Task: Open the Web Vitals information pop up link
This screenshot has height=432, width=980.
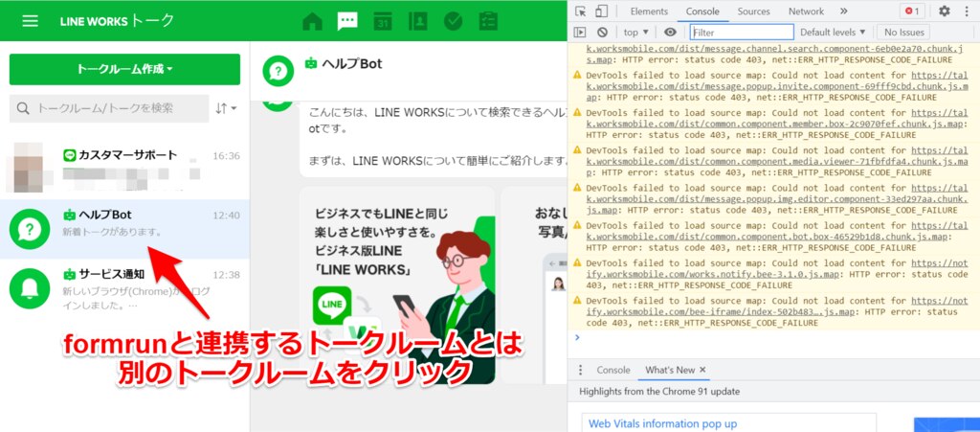Action: pos(663,423)
